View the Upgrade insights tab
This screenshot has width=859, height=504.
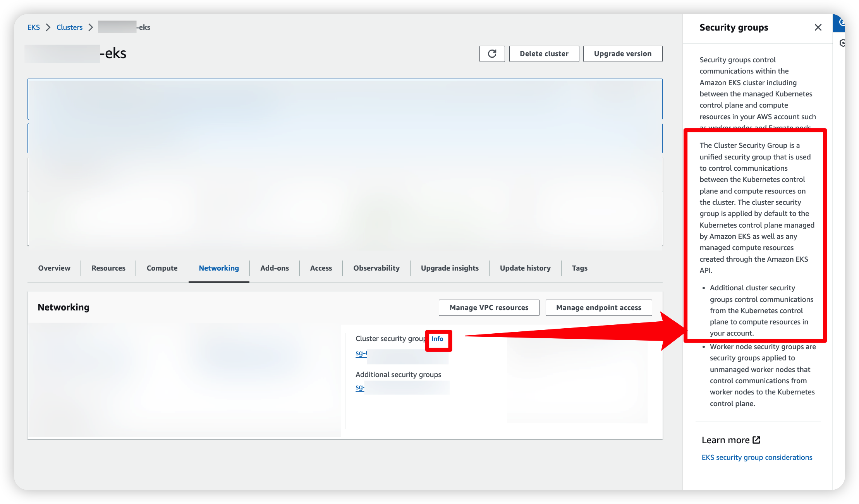pos(450,268)
